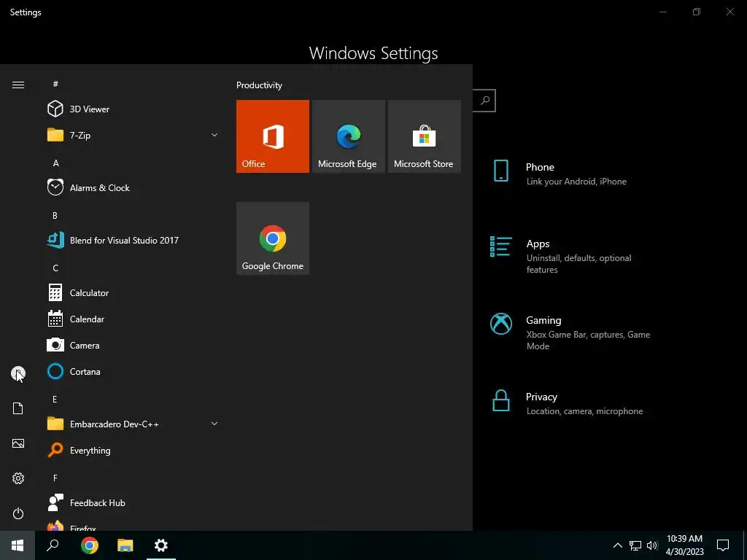The width and height of the screenshot is (747, 560).
Task: Launch the Everything search app
Action: click(133, 450)
